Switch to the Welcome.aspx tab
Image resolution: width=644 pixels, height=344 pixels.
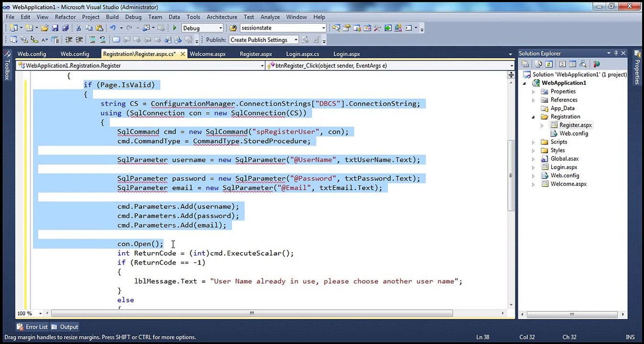(x=207, y=54)
